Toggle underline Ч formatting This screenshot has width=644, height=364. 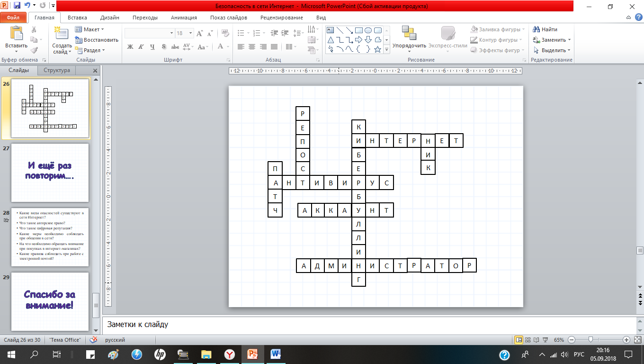(x=152, y=46)
